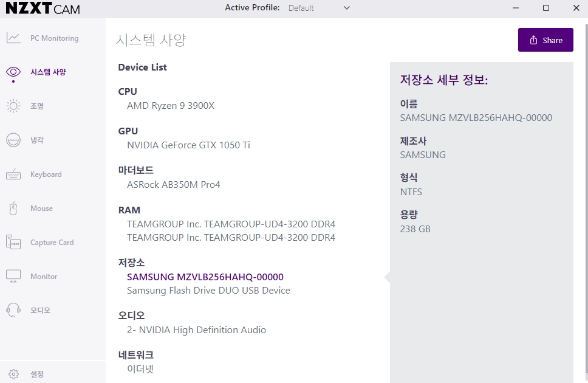Select the Mouse icon in sidebar
The image size is (588, 383).
pos(13,208)
